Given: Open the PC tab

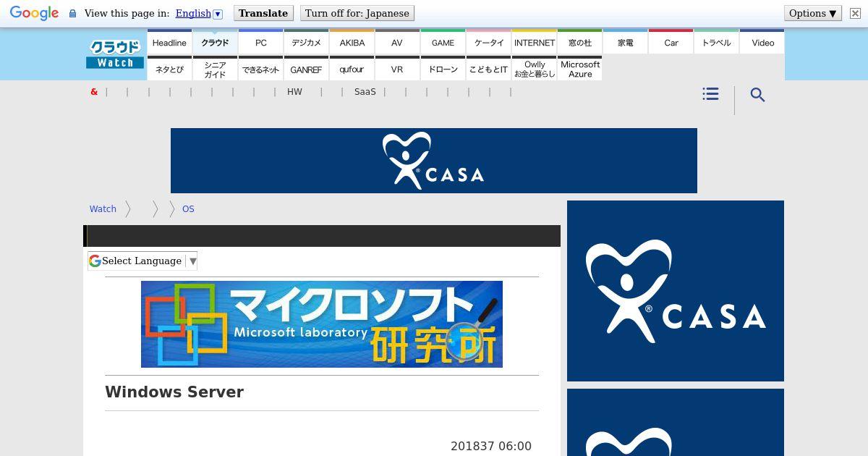Looking at the screenshot, I should pos(260,42).
